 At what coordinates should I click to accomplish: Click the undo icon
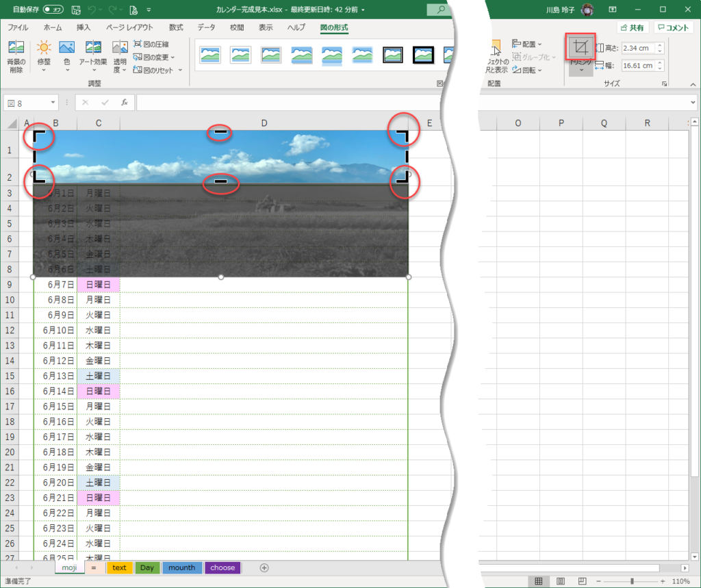92,10
